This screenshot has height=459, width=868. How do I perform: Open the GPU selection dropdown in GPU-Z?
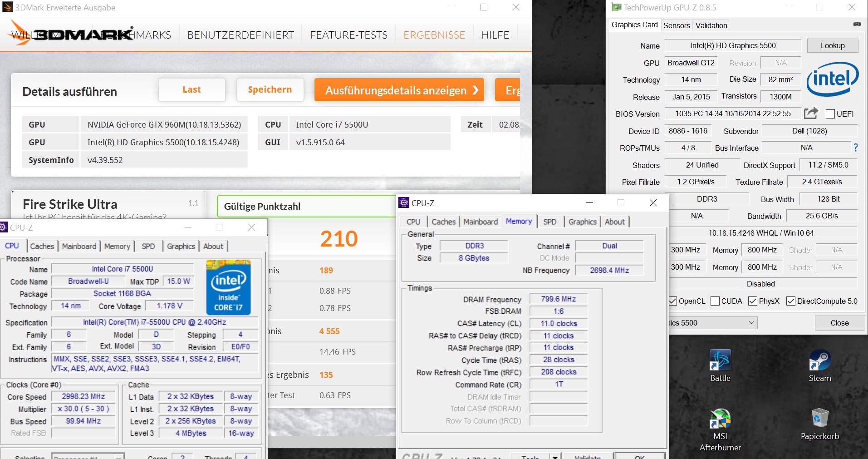point(712,323)
